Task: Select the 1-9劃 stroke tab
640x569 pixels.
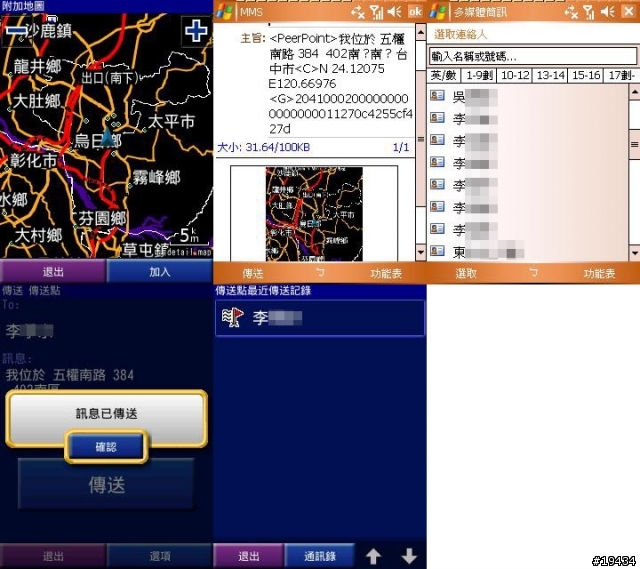Action: (479, 76)
